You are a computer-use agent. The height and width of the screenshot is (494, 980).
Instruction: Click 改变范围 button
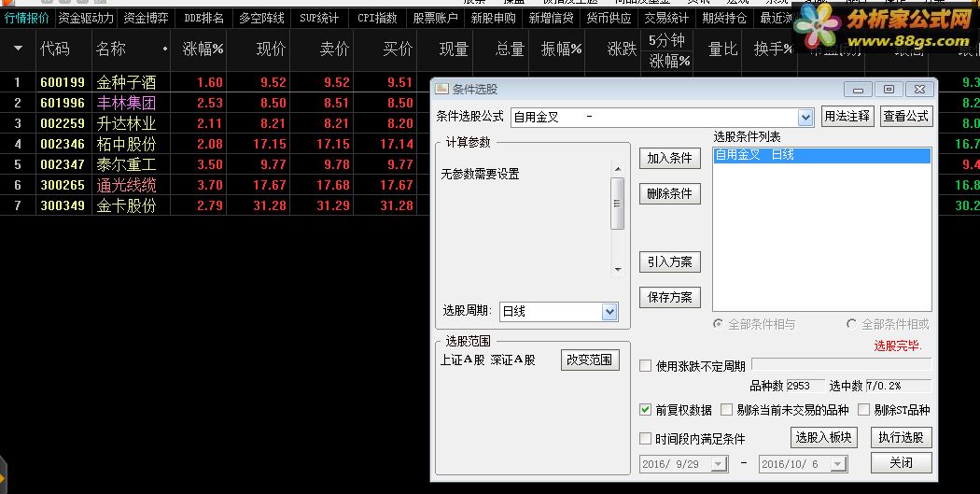(589, 360)
